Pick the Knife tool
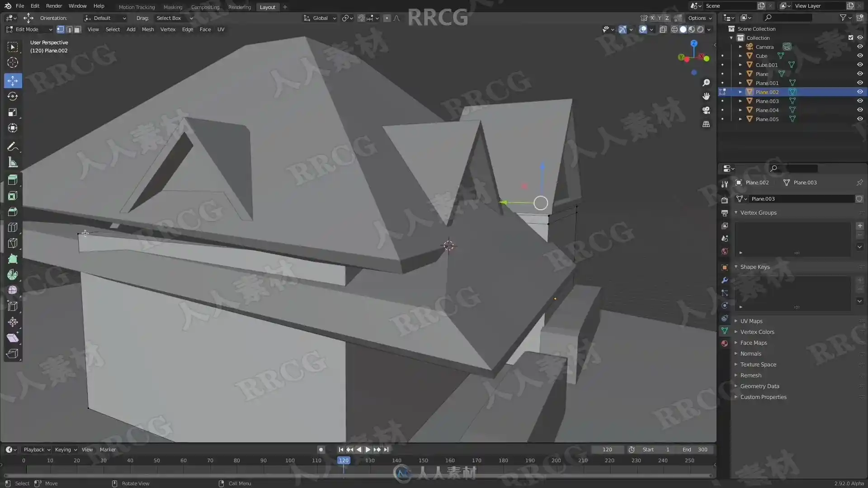Image resolution: width=868 pixels, height=488 pixels. (13, 243)
